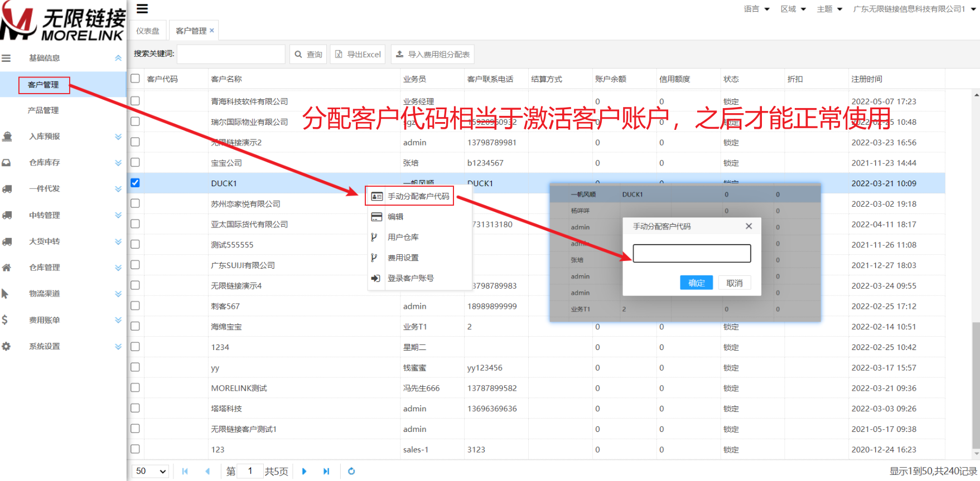Click the 中转管理 truck icon

(x=7, y=215)
